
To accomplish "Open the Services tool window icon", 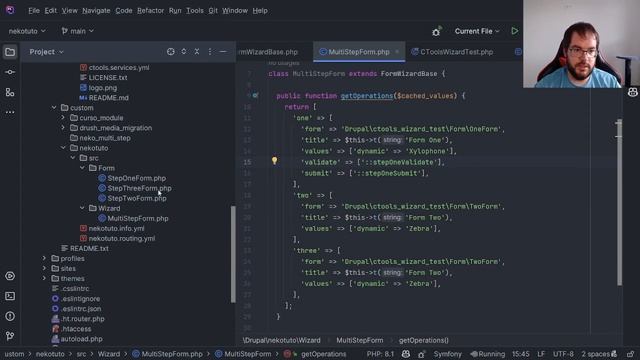I will 10,276.
